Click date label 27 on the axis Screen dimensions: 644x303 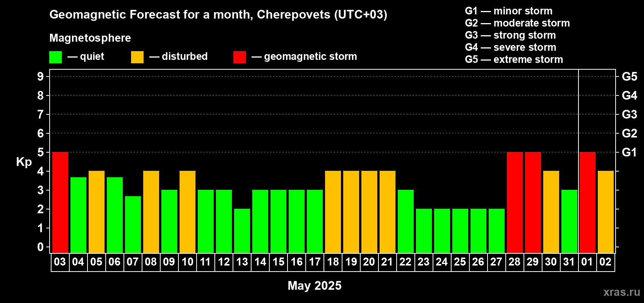pyautogui.click(x=496, y=262)
